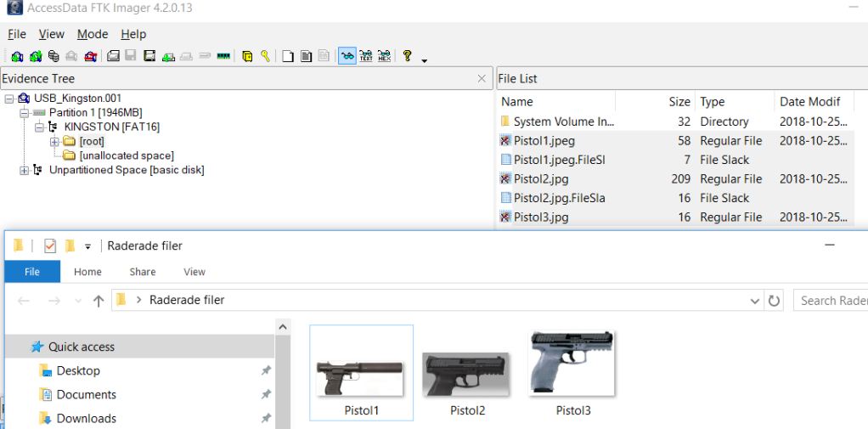Close the Evidence Tree panel

pos(482,79)
